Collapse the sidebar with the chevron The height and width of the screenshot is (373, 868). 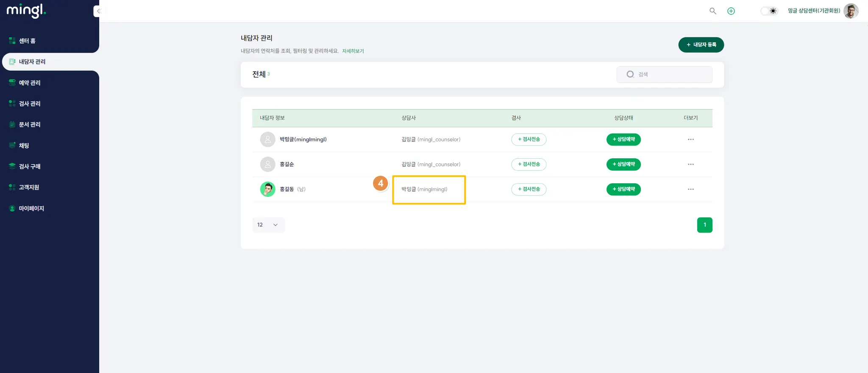(x=98, y=11)
